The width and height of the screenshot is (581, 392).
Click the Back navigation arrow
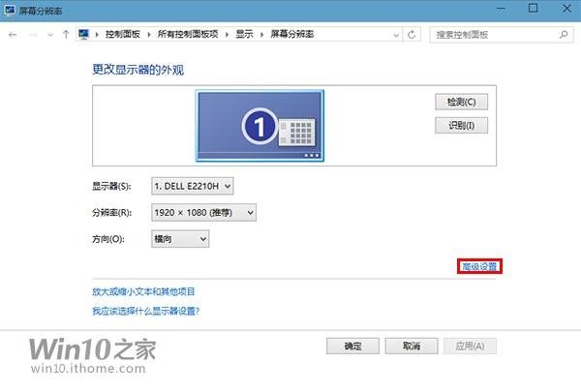click(x=13, y=35)
